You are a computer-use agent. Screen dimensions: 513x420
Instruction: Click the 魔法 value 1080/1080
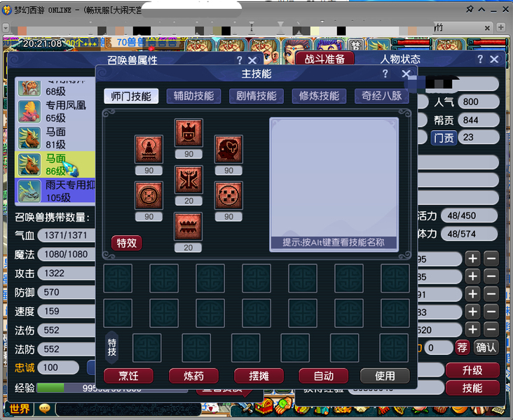[x=67, y=254]
